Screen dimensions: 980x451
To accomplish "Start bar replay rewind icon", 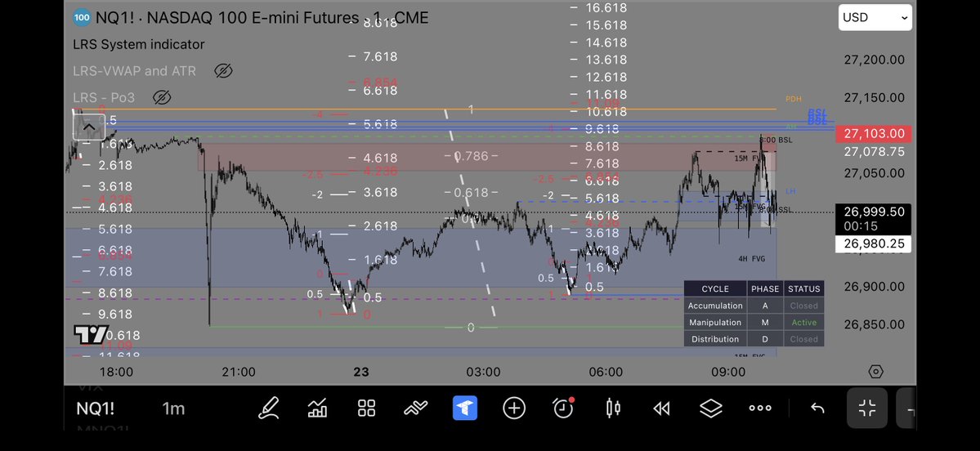I will [x=661, y=409].
